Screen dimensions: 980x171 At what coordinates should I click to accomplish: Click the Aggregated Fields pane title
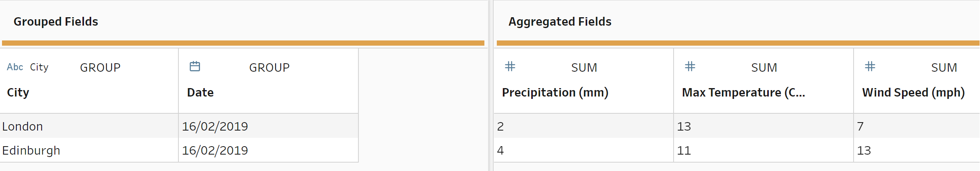pyautogui.click(x=560, y=22)
